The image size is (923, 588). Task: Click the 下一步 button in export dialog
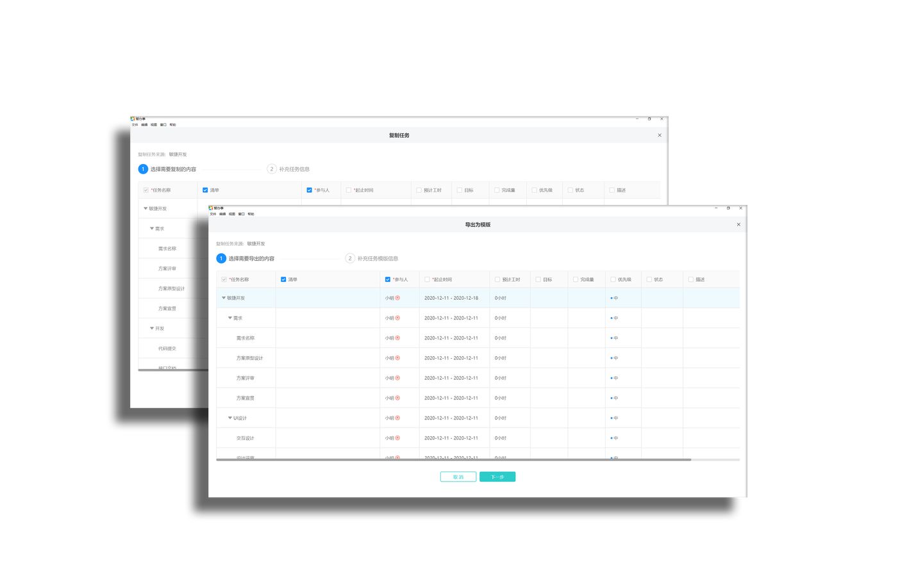pyautogui.click(x=497, y=477)
